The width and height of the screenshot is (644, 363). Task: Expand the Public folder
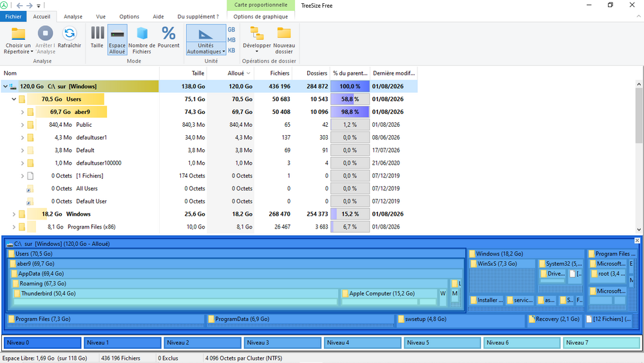(23, 124)
